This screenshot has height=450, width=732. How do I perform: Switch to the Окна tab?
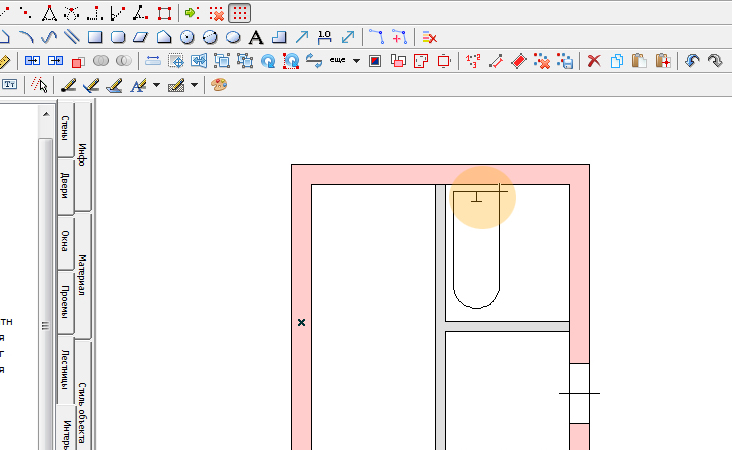[65, 242]
